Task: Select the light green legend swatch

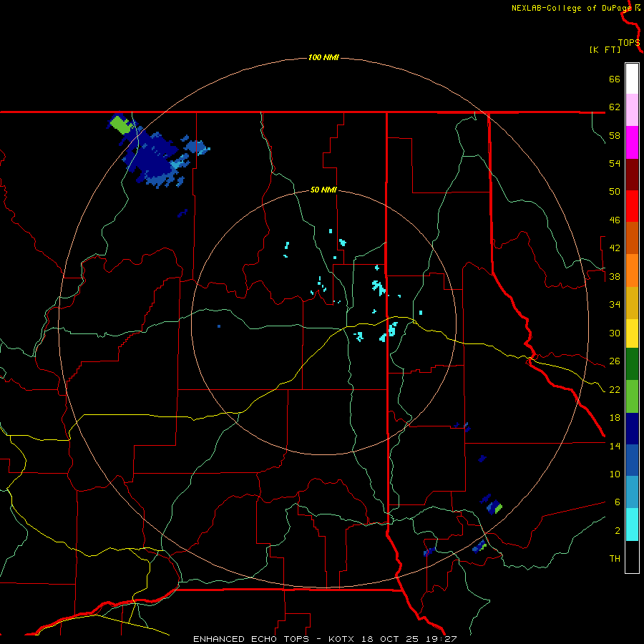Action: pyautogui.click(x=632, y=396)
